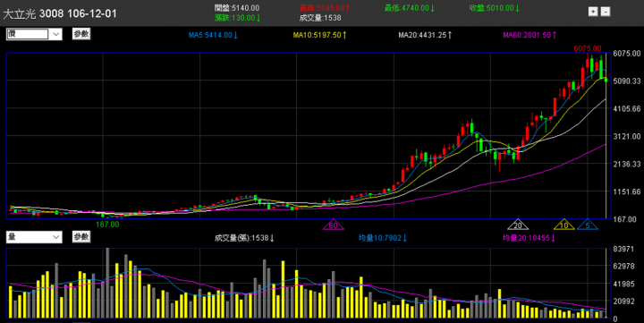Click 成交量(張):1538 volume label
Screen dimensions: 644x323
[x=244, y=238]
